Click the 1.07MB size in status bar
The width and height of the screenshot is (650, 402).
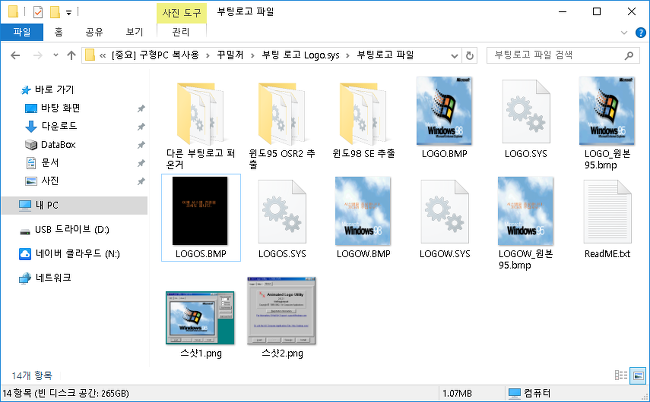457,393
